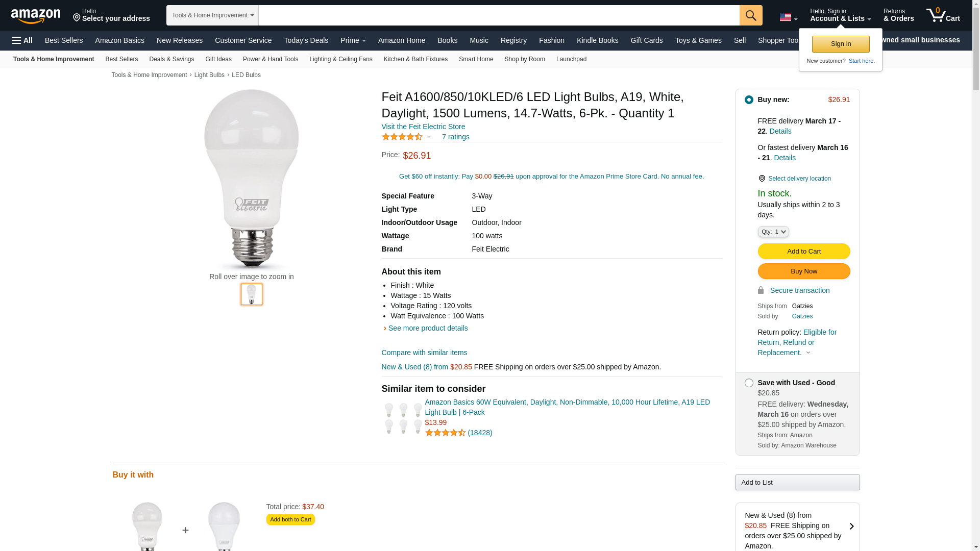Viewport: 980px width, 551px height.
Task: Click the chevron in New & Used box
Action: point(851,526)
